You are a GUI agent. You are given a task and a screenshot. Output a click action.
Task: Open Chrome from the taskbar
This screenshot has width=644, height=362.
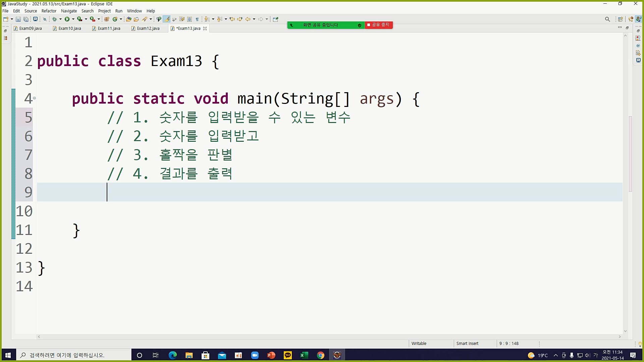[320, 355]
